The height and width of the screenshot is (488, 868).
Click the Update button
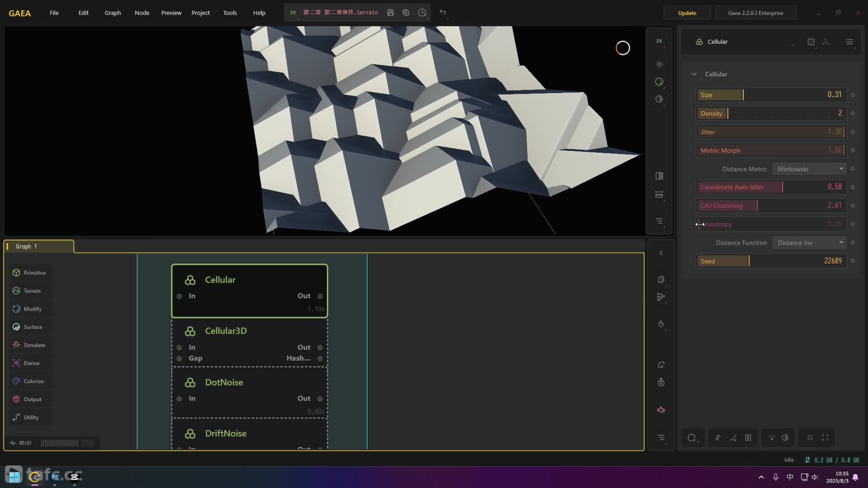[x=687, y=13]
